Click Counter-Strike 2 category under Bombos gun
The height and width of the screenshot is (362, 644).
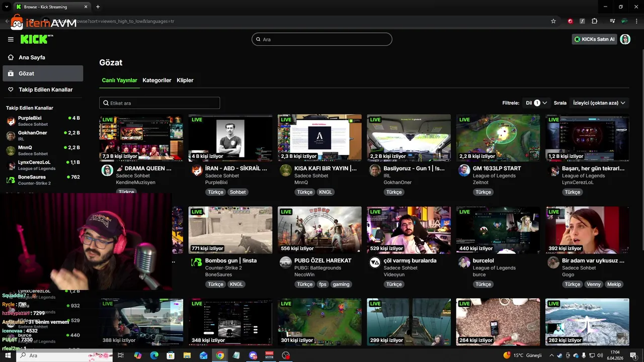point(223,268)
